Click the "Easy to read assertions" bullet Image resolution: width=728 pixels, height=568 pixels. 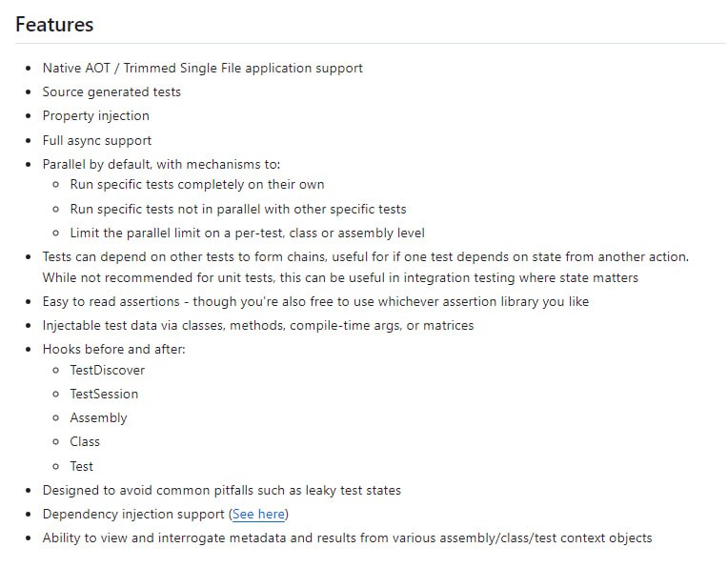point(315,301)
